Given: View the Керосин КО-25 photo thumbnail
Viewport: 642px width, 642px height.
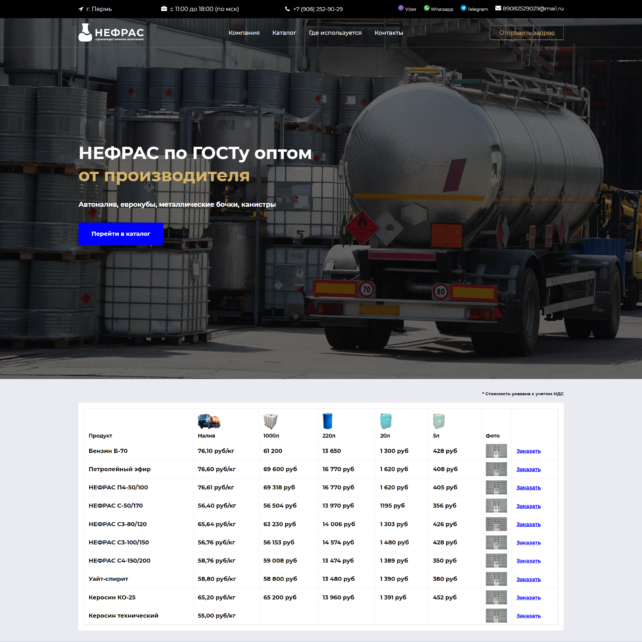Looking at the screenshot, I should [x=496, y=597].
